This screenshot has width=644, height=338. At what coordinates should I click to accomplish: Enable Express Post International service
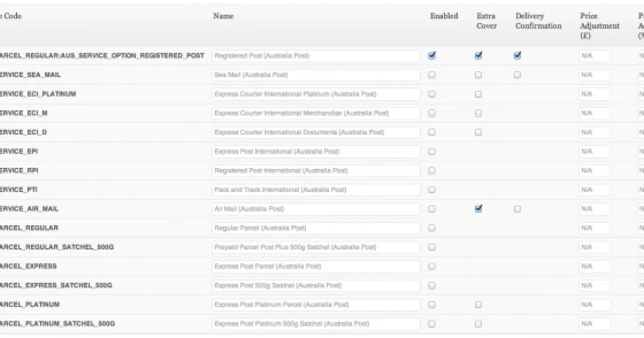point(432,152)
